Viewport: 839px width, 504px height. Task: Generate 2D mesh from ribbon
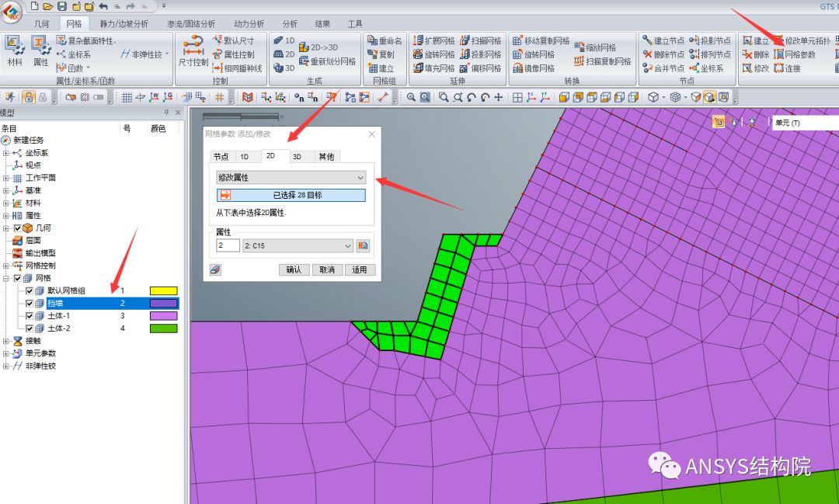[x=284, y=54]
